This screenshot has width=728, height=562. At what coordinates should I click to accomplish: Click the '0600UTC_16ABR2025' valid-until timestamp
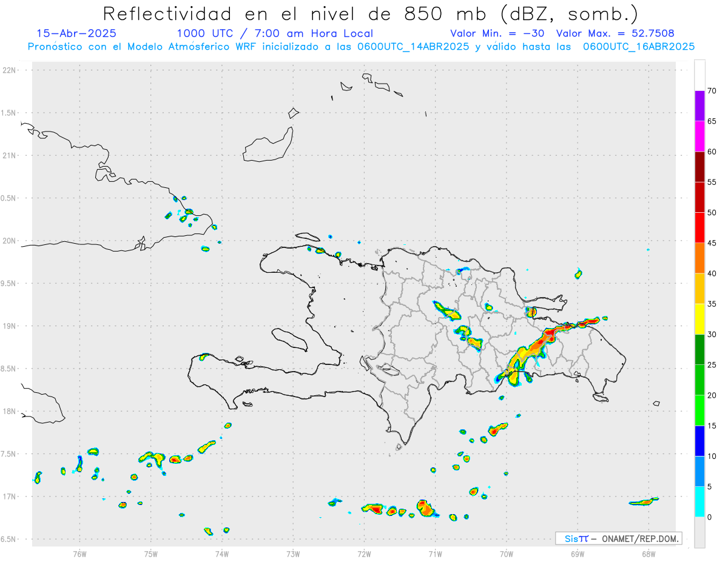pos(639,47)
